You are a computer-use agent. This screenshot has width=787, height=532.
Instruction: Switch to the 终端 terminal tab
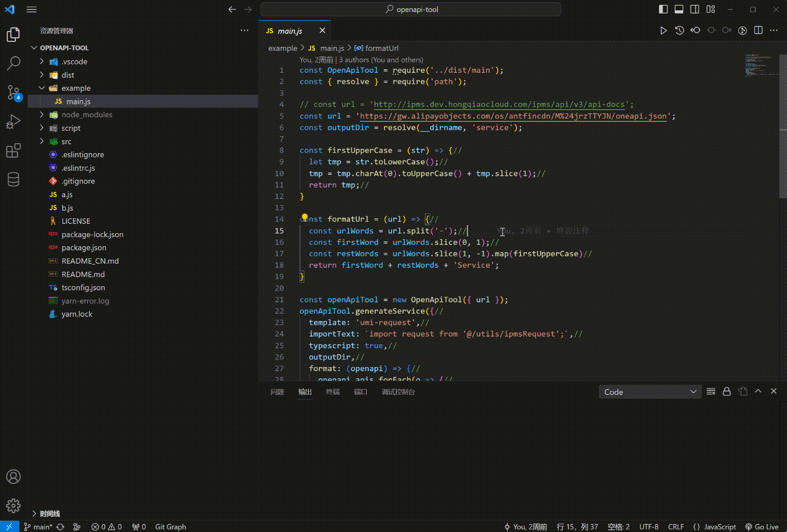point(333,392)
